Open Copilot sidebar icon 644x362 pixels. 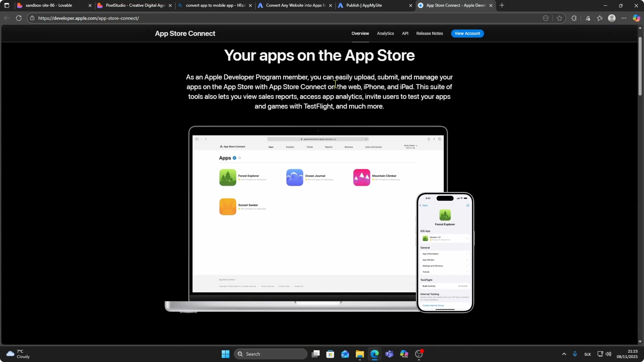pyautogui.click(x=636, y=18)
